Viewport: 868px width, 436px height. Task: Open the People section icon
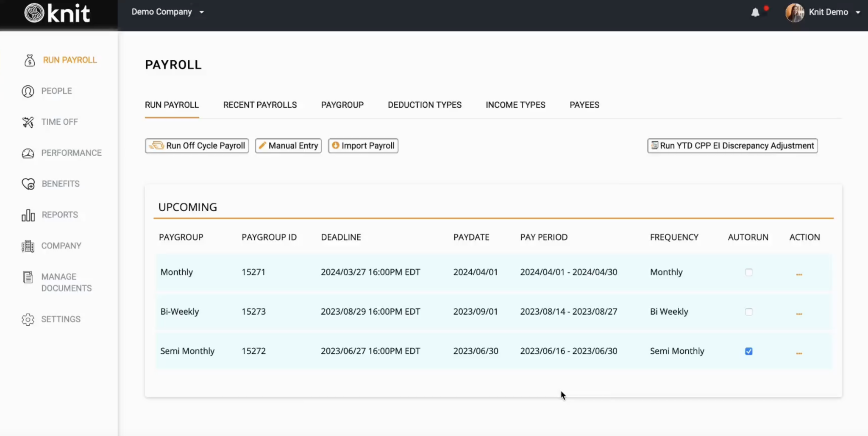click(28, 91)
